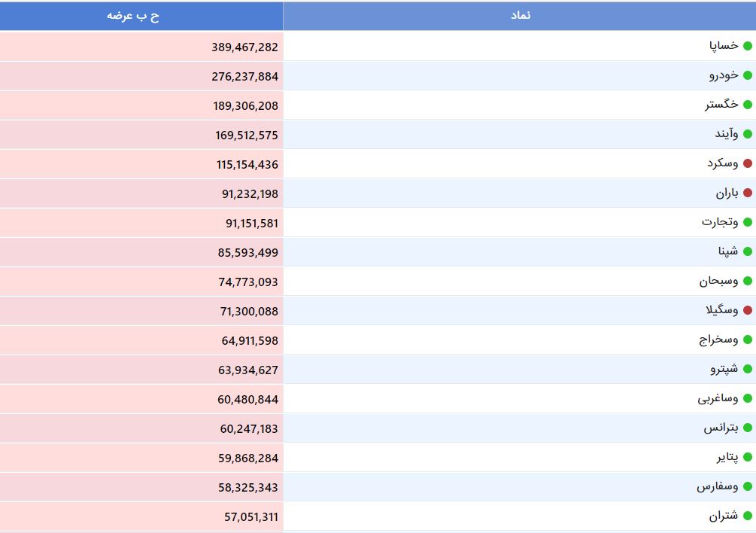The height and width of the screenshot is (533, 756).
Task: Click the green status dot beside خساپا
Action: click(x=748, y=46)
